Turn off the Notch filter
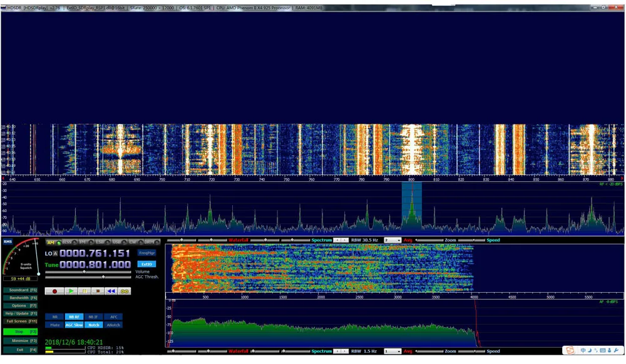Image resolution: width=626 pixels, height=364 pixels. click(93, 325)
